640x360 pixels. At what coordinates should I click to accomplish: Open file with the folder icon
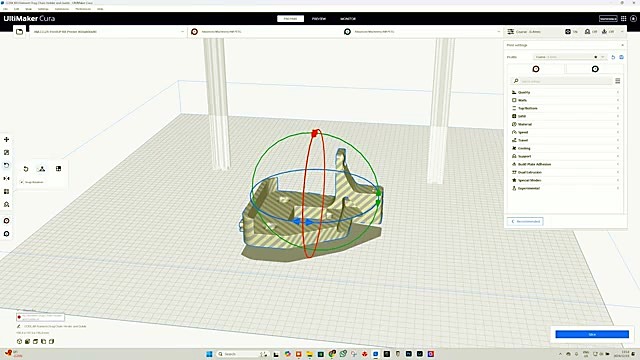click(19, 31)
